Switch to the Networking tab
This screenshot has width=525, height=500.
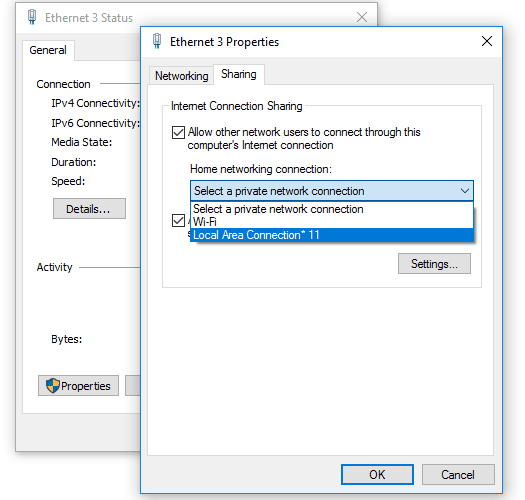[181, 76]
